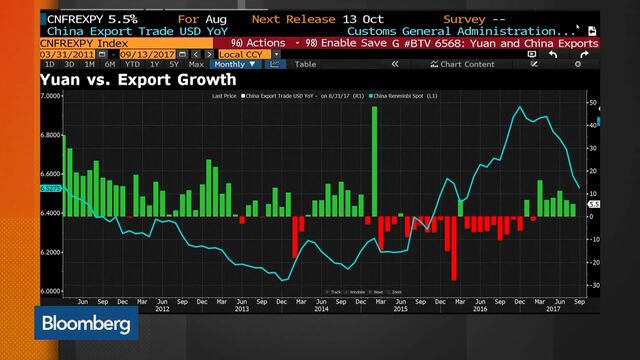
Task: Switch to the Table view
Action: [x=305, y=64]
